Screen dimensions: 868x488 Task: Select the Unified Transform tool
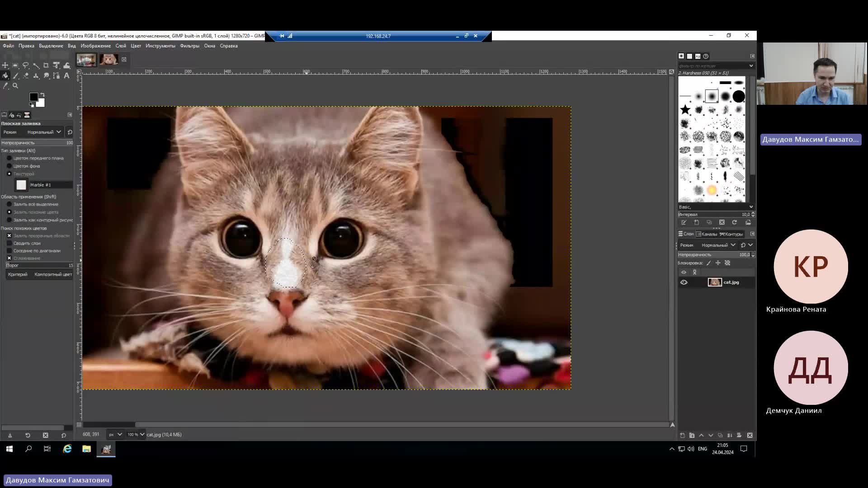57,66
